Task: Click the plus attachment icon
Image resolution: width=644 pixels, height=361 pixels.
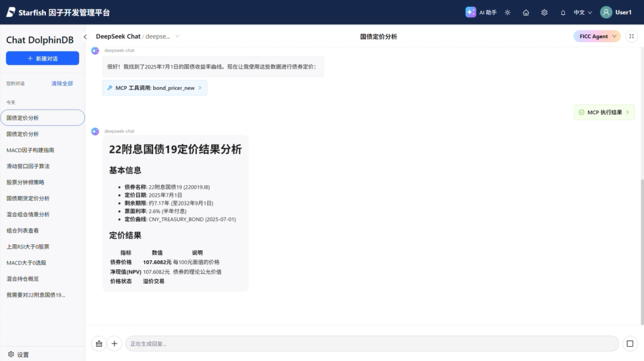Action: coord(114,343)
